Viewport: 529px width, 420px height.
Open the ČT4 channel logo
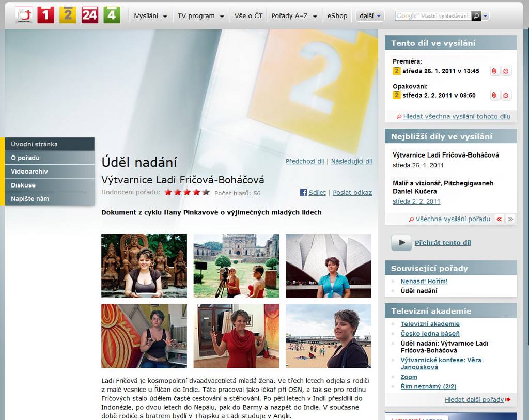(x=112, y=15)
